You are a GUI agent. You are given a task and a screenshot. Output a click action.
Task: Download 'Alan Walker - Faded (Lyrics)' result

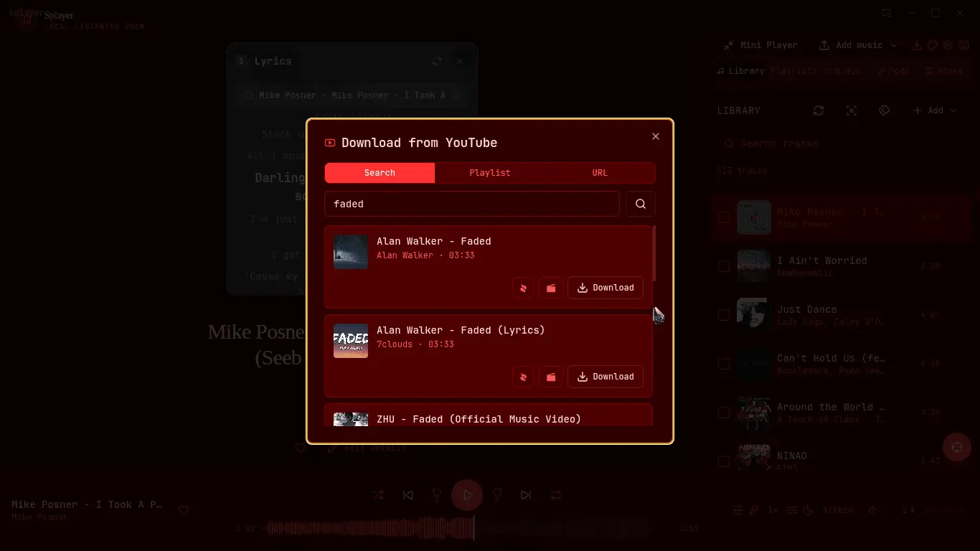[x=606, y=377]
